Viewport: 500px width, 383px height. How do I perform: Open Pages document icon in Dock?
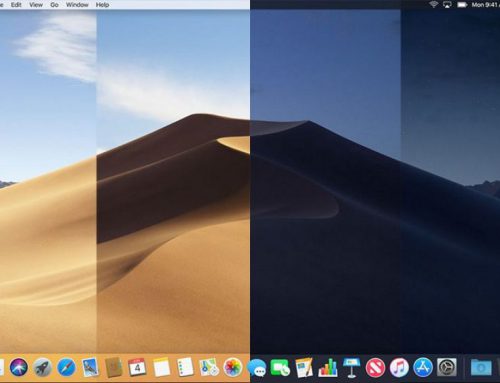tap(304, 368)
